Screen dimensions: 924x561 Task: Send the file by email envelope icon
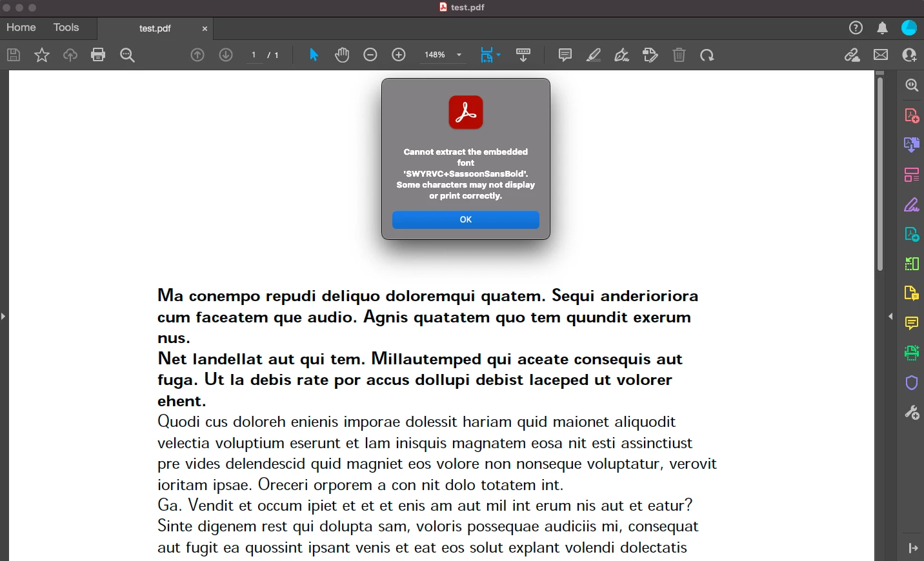pyautogui.click(x=881, y=55)
